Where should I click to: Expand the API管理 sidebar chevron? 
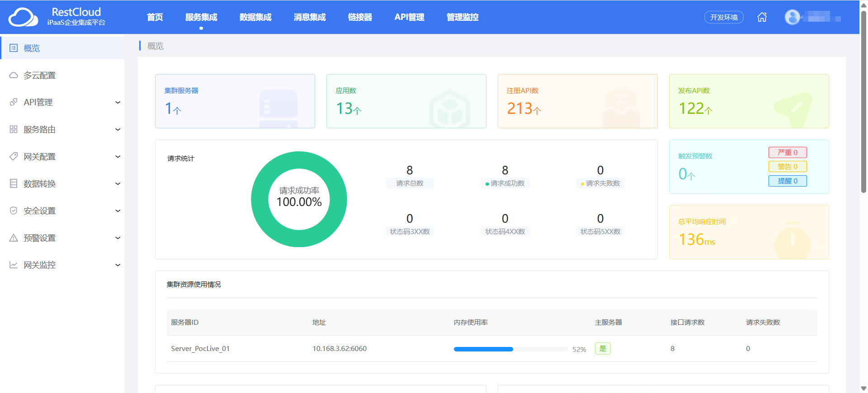tap(118, 102)
